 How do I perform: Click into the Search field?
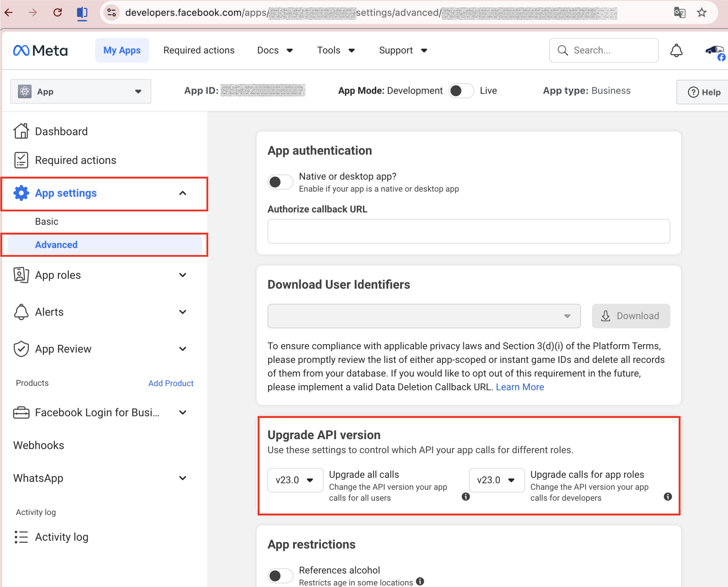point(604,51)
